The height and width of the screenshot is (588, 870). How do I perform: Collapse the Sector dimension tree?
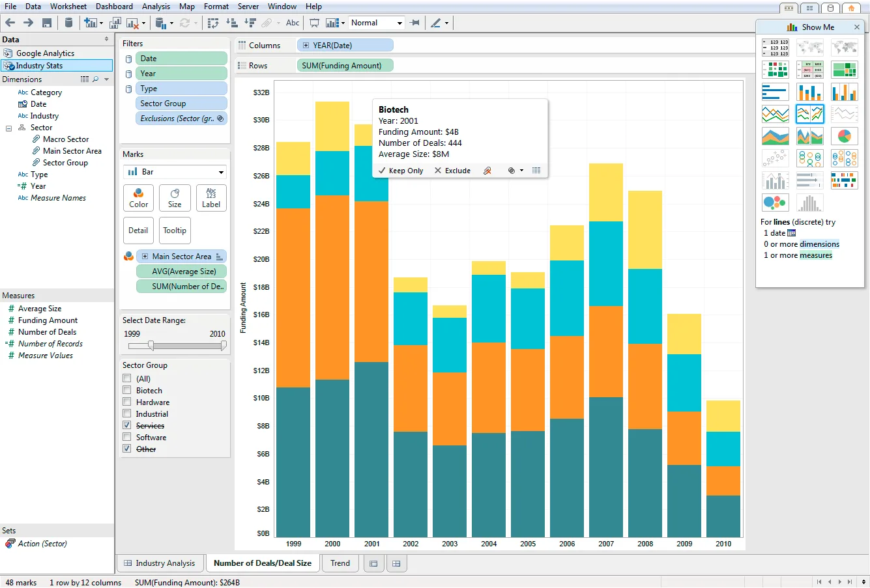(9, 128)
